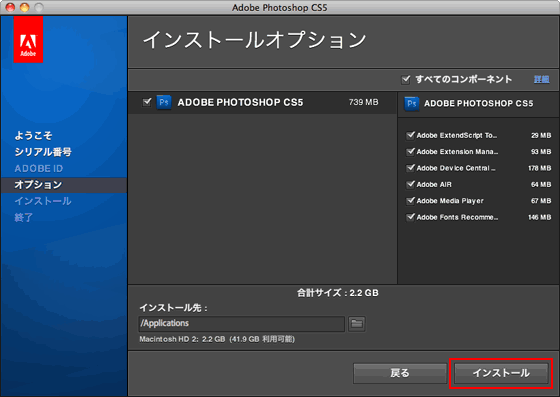This screenshot has width=560, height=397.
Task: Uncheck Adobe Media Player component
Action: (x=410, y=201)
